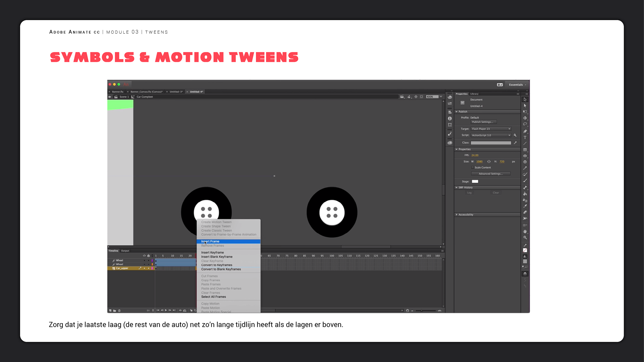Choose Insert Keyframe from context menu
This screenshot has width=644, height=362.
click(x=212, y=252)
